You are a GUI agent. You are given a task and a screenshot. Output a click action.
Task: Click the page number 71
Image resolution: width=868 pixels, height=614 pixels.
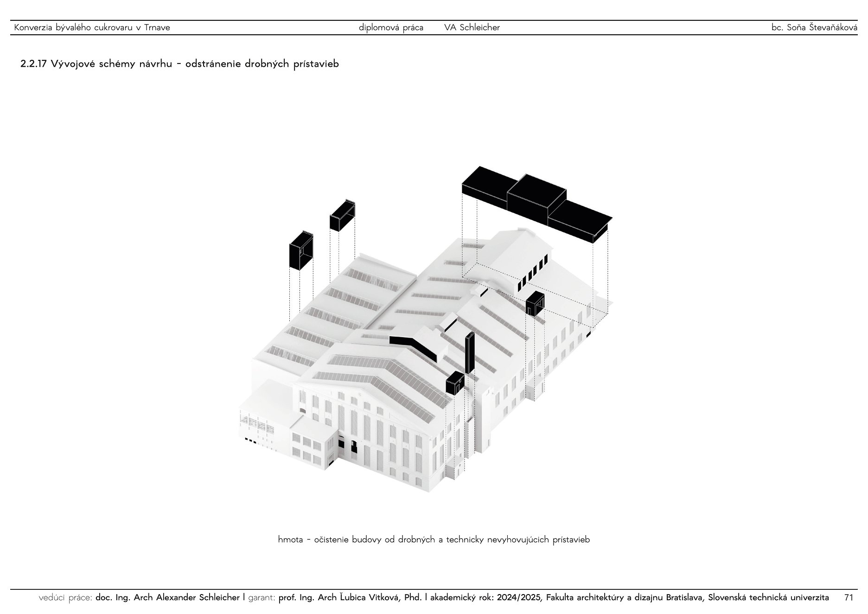click(x=849, y=598)
